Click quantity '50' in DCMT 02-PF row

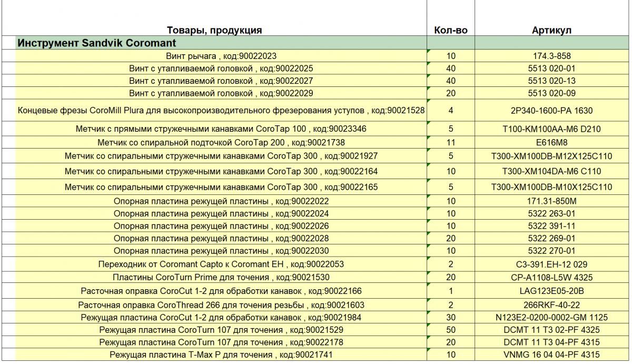point(451,330)
